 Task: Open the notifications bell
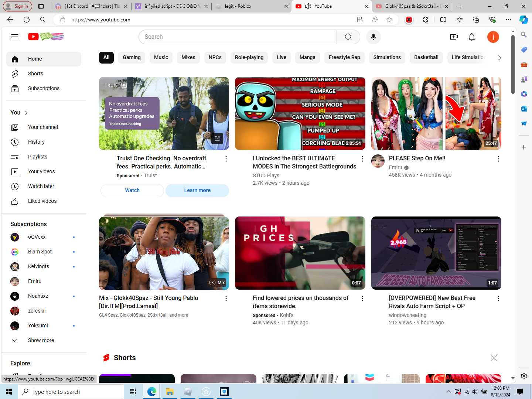pos(472,37)
